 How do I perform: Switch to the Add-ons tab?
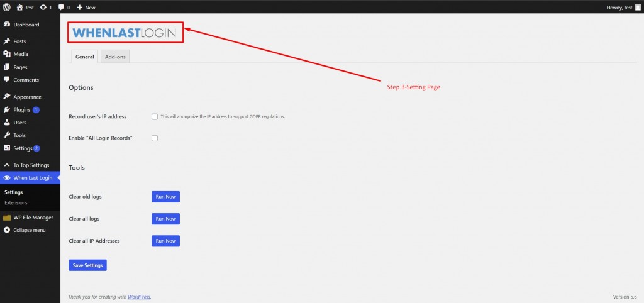115,57
